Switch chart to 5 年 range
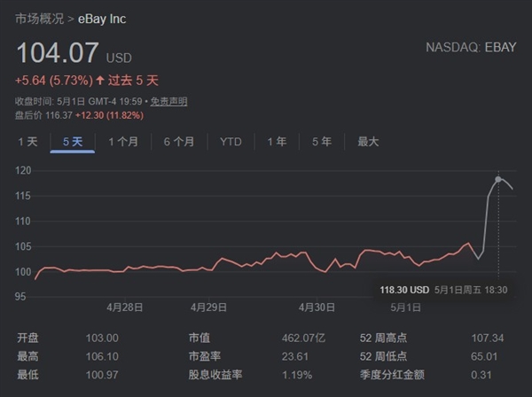This screenshot has height=397, width=532. 322,142
